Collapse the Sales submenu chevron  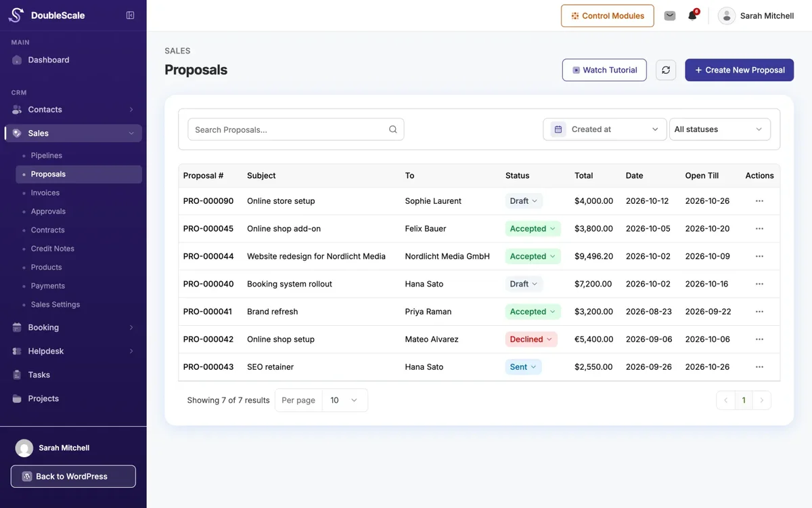point(131,133)
